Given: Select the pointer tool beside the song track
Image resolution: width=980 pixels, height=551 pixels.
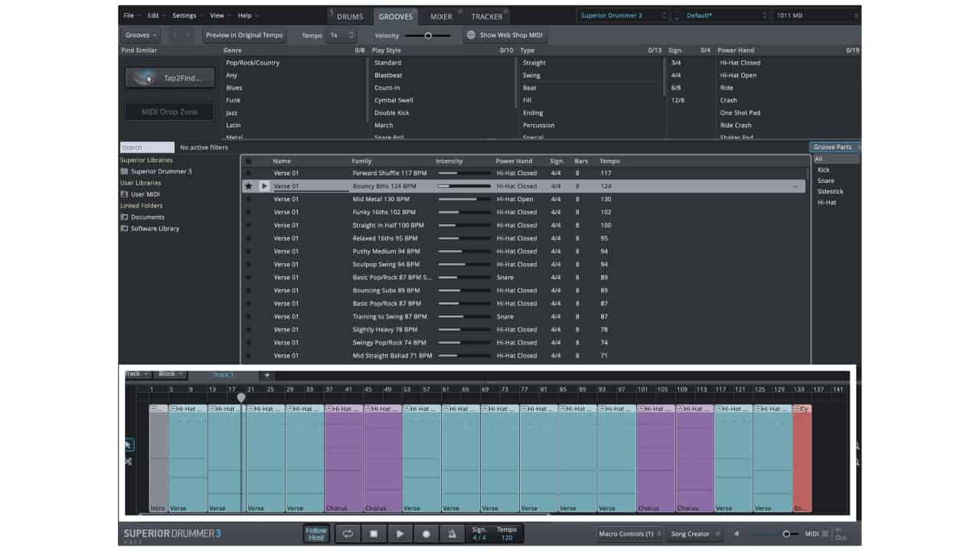Looking at the screenshot, I should 128,444.
